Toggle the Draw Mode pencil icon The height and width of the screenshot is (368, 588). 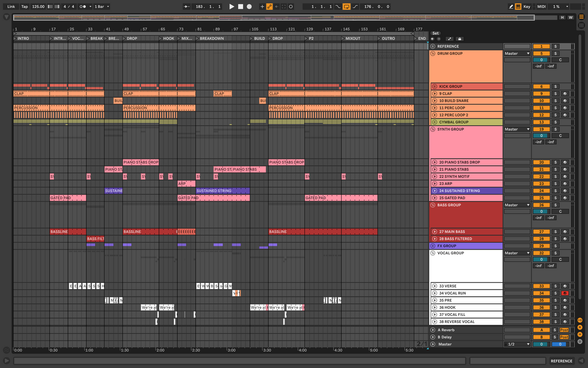click(511, 7)
